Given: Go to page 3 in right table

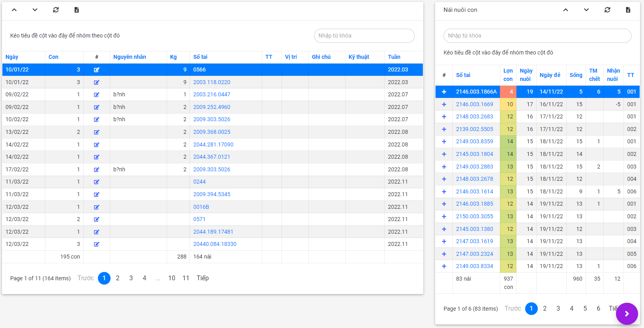Looking at the screenshot, I should click(558, 308).
